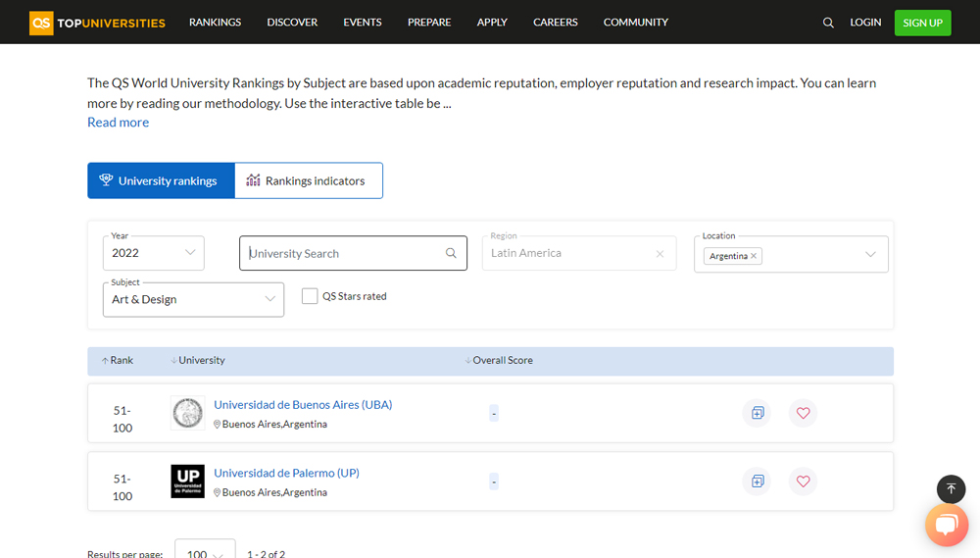Screen dimensions: 980x558
Task: Sort table by University column
Action: 198,360
